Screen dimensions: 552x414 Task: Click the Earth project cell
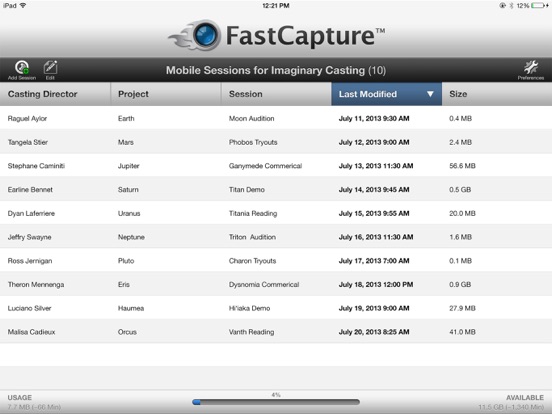(x=126, y=118)
